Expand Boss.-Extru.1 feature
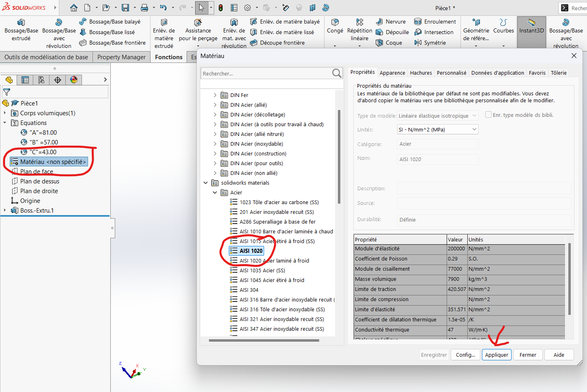The width and height of the screenshot is (587, 392). (5, 210)
